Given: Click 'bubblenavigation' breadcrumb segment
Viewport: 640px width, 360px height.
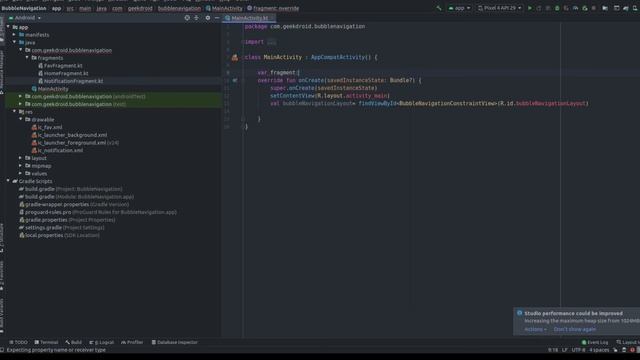Looking at the screenshot, I should click(179, 8).
